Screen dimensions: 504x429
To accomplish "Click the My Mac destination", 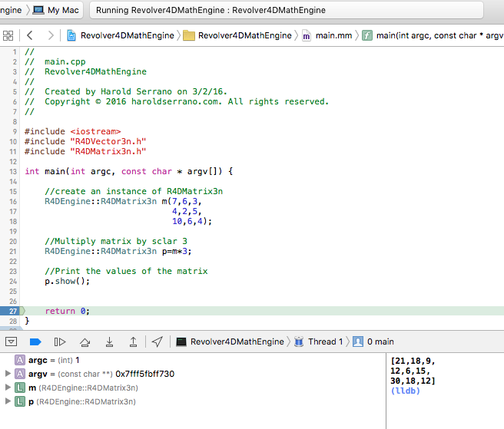I will [x=56, y=10].
